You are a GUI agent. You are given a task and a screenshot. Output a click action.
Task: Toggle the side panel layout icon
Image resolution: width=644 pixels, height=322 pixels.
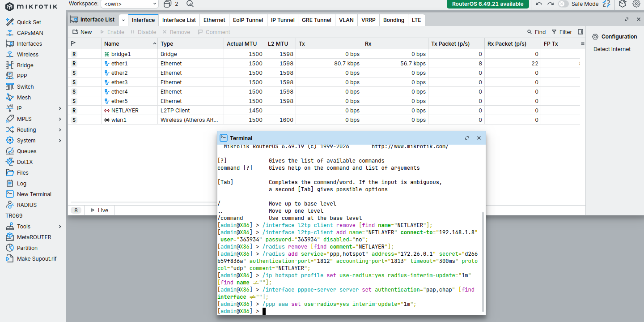point(580,32)
